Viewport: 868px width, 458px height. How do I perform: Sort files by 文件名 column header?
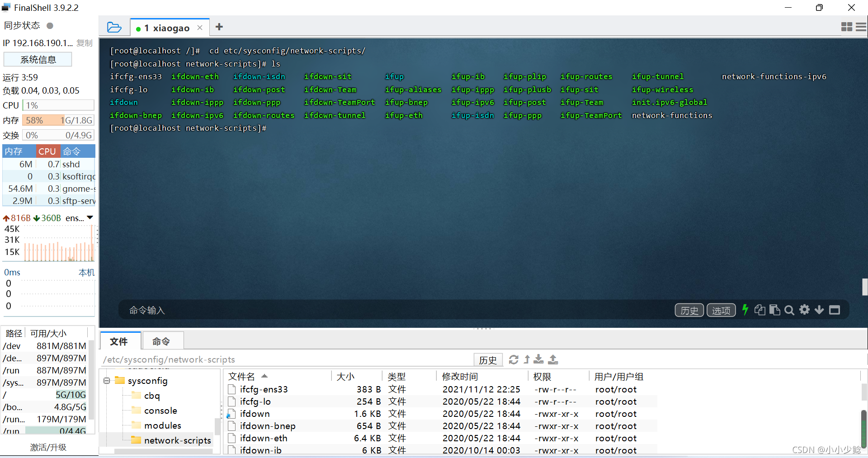278,376
